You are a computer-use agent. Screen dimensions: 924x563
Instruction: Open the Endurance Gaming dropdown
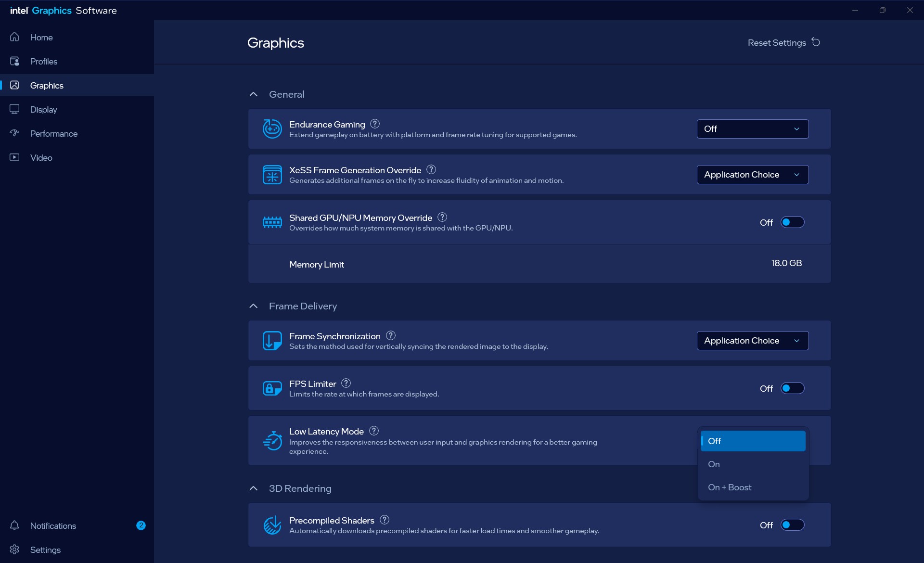pyautogui.click(x=753, y=129)
